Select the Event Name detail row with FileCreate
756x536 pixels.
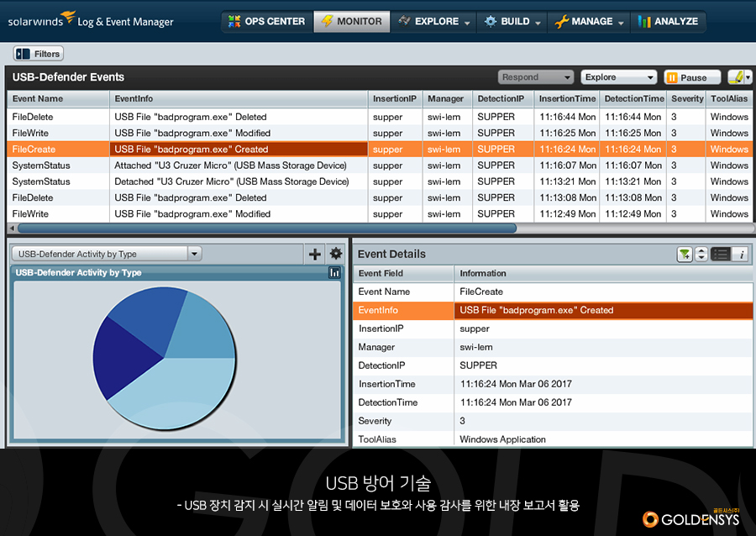(553, 292)
